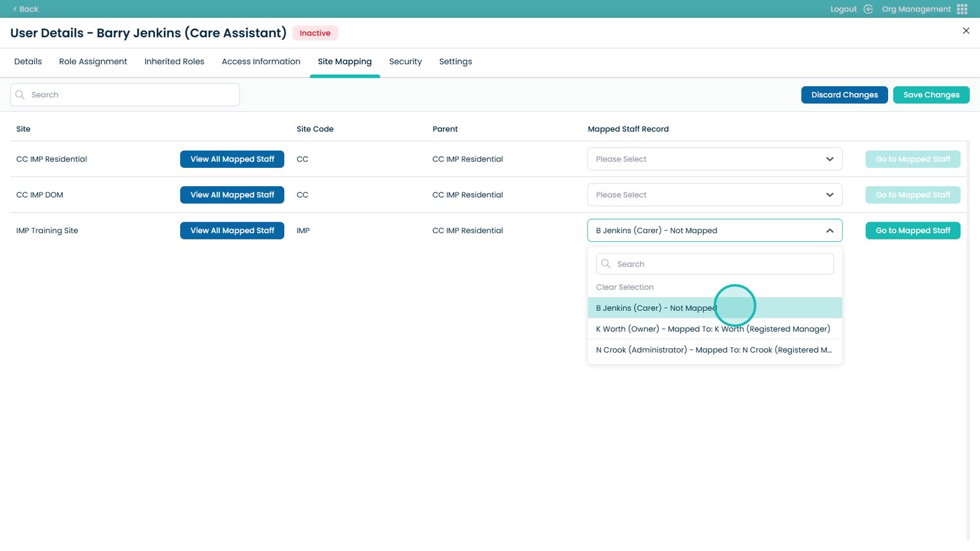The width and height of the screenshot is (980, 551).
Task: Click the Discard Changes button
Action: [x=844, y=95]
